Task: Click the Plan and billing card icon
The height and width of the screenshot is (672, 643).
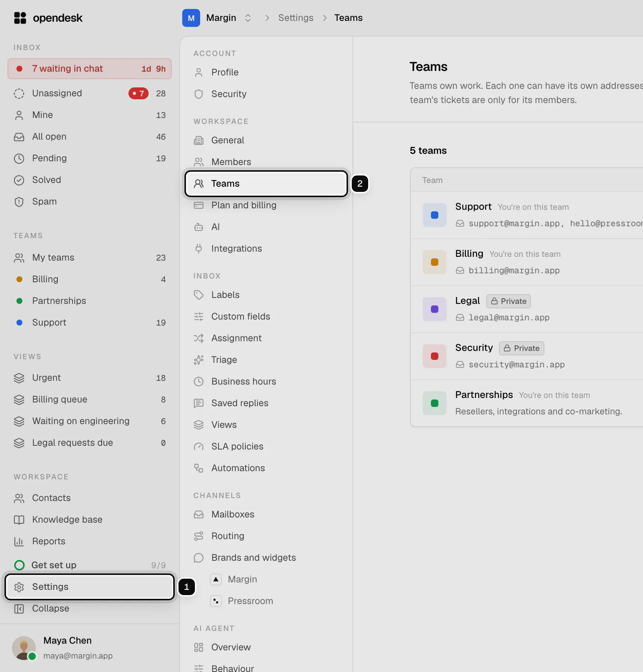Action: 199,205
